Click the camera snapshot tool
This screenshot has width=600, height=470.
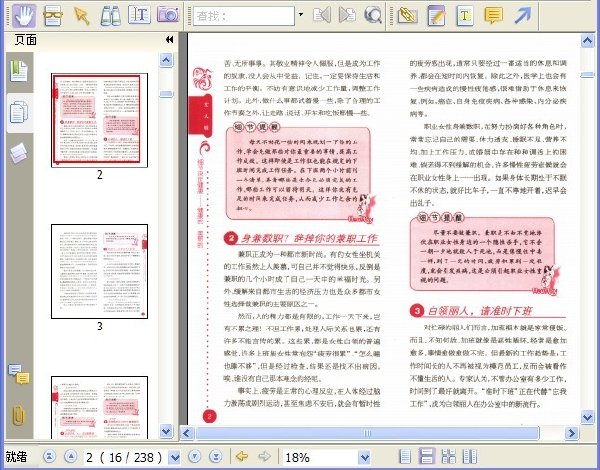168,15
